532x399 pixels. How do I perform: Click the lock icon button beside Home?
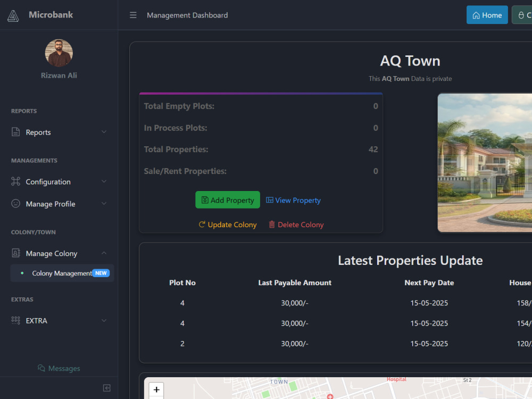tap(523, 15)
